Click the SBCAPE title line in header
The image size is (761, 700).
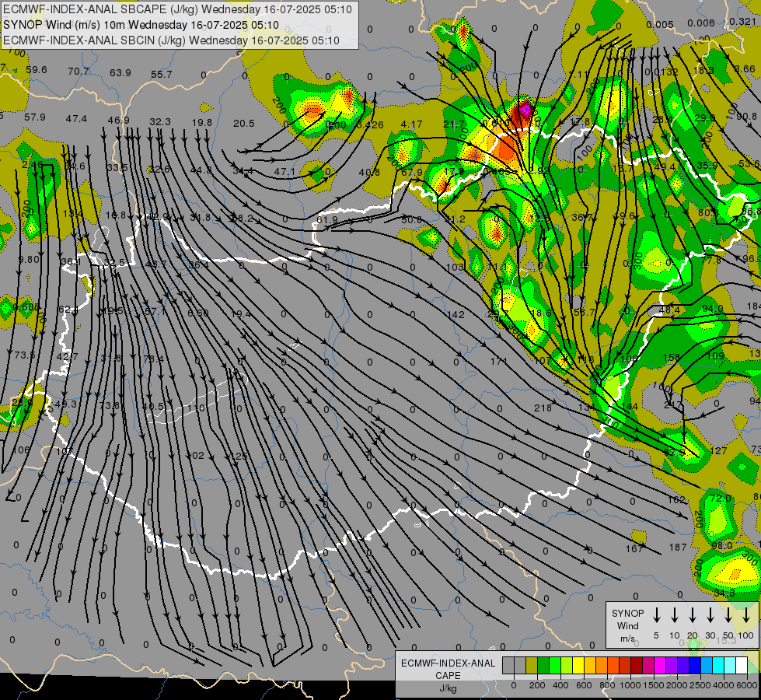pyautogui.click(x=178, y=9)
